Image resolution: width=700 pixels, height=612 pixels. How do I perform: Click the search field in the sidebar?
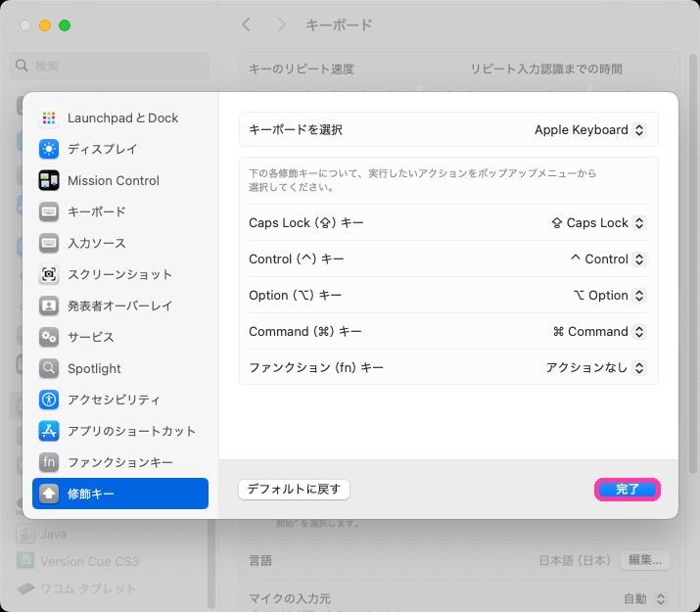click(x=110, y=66)
